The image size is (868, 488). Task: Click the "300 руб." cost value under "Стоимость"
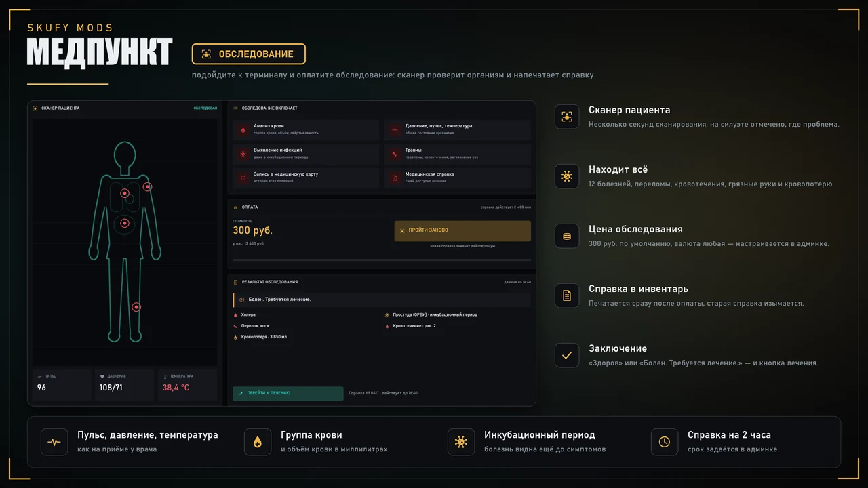coord(252,231)
